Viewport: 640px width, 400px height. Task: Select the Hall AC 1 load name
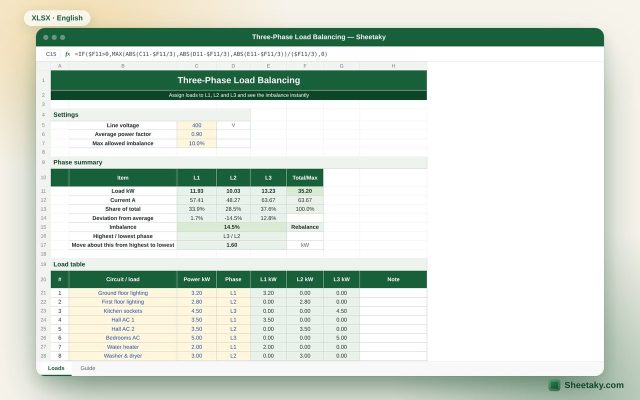(x=123, y=320)
